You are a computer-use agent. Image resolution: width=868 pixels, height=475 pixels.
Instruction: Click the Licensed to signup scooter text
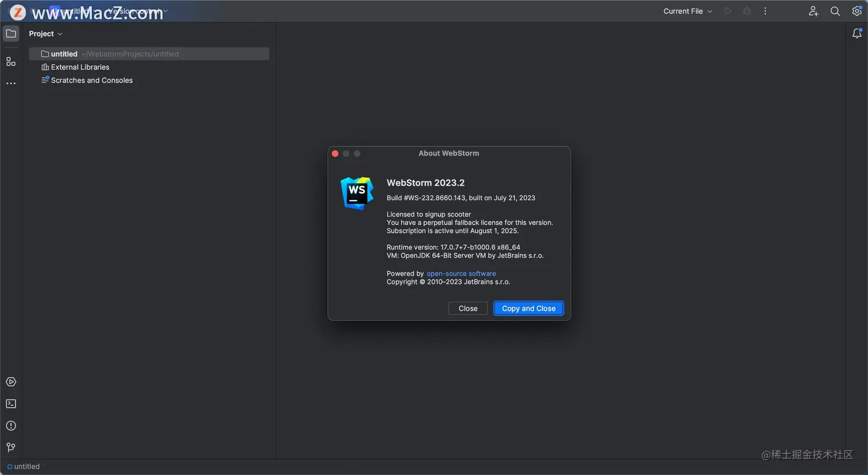(x=429, y=215)
